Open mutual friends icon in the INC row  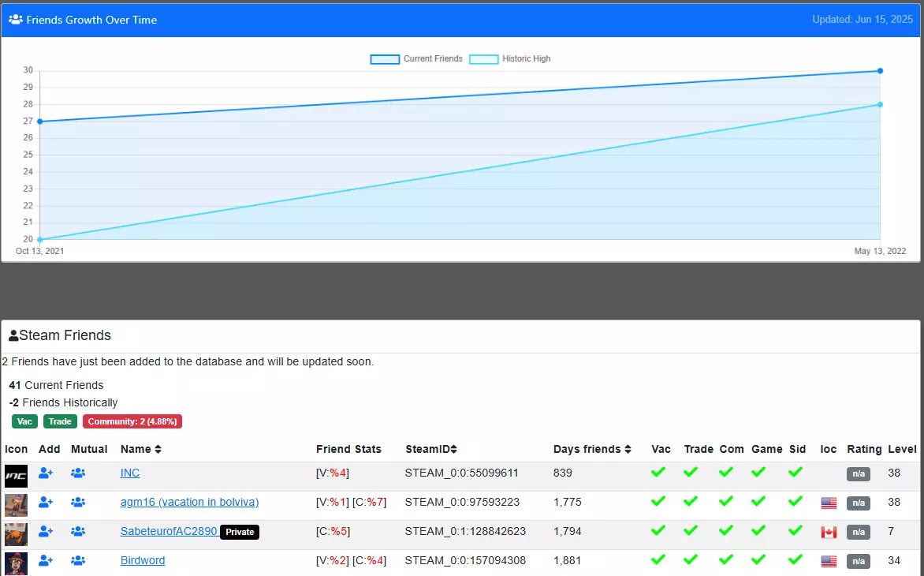pos(78,473)
